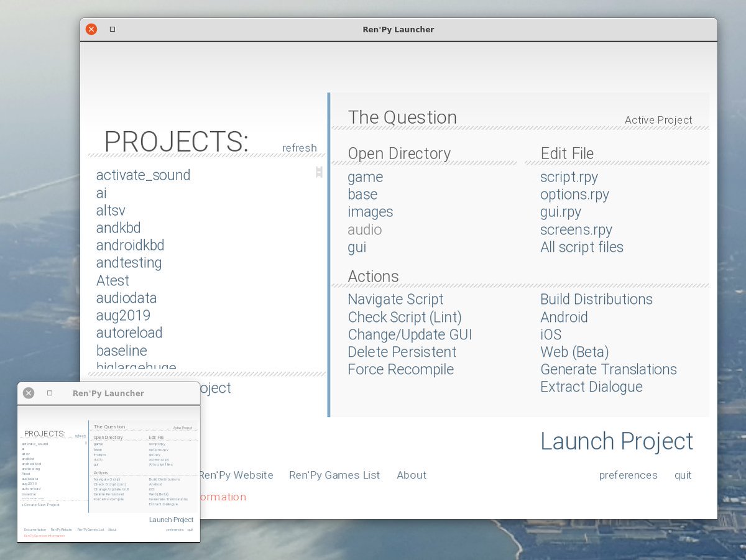
Task: Click the project list scrollbar thumb
Action: pyautogui.click(x=319, y=172)
